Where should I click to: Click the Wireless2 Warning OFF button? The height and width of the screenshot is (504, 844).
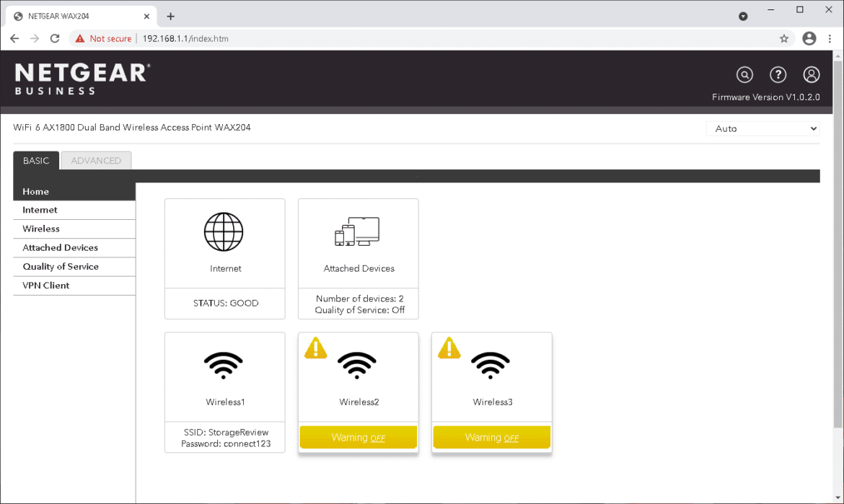coord(359,437)
